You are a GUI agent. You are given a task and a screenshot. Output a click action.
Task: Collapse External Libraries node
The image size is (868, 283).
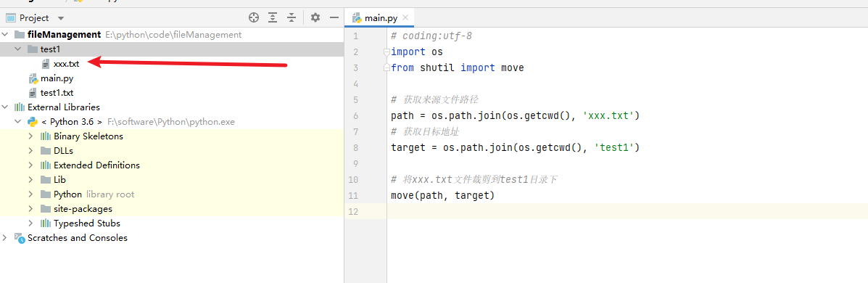pyautogui.click(x=6, y=107)
